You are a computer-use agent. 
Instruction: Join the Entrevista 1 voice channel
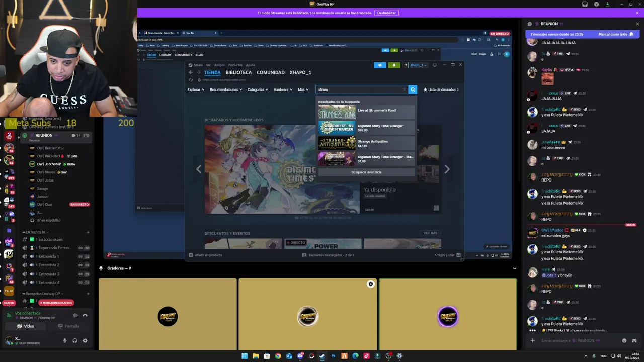(x=55, y=256)
